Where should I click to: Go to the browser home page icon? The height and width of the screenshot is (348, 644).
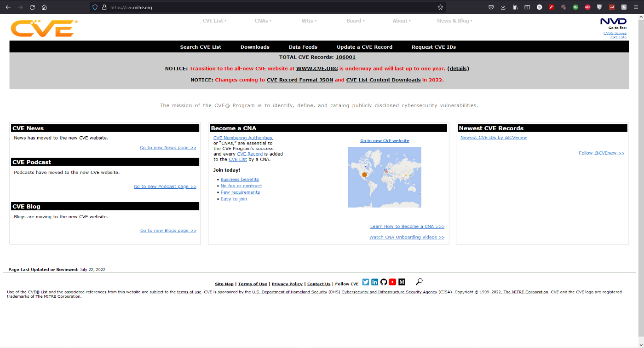44,7
